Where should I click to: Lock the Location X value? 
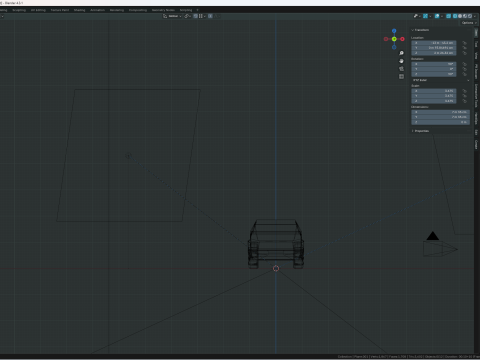pos(464,43)
